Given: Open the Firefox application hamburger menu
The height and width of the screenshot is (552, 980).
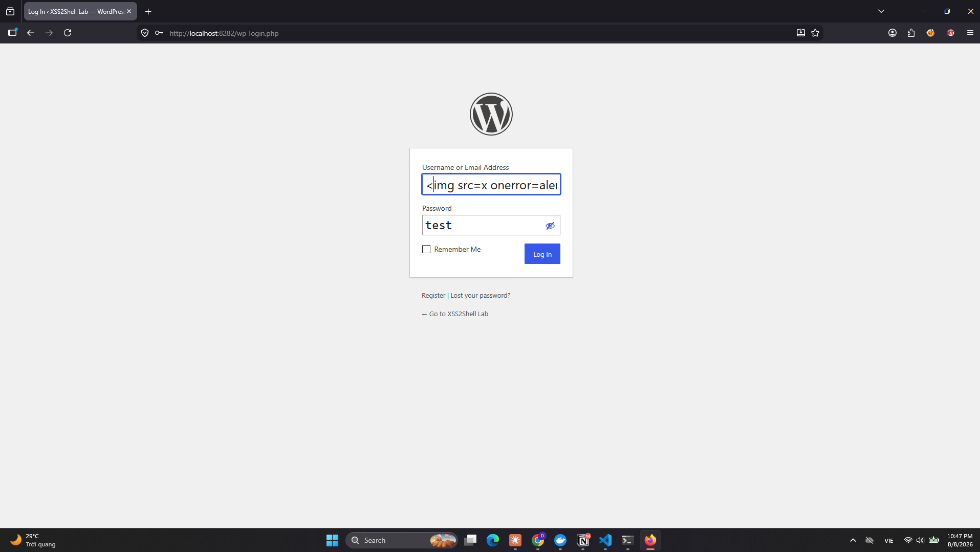Looking at the screenshot, I should 970,33.
